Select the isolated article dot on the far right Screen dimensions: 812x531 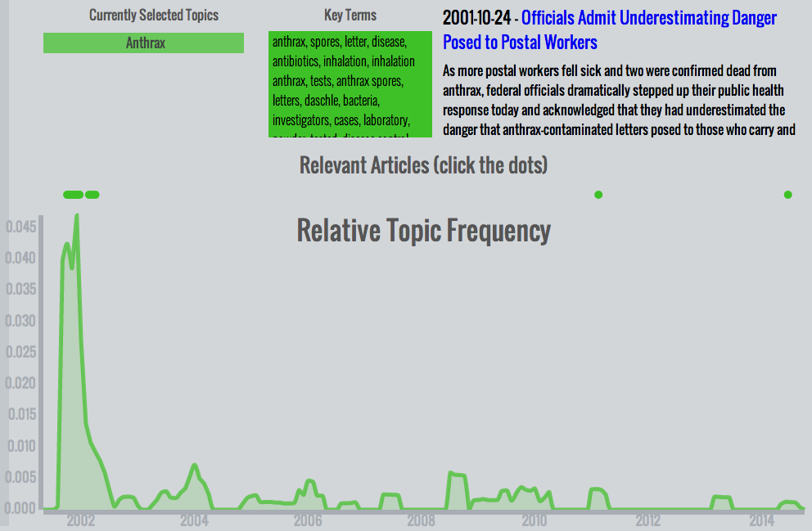coord(787,195)
